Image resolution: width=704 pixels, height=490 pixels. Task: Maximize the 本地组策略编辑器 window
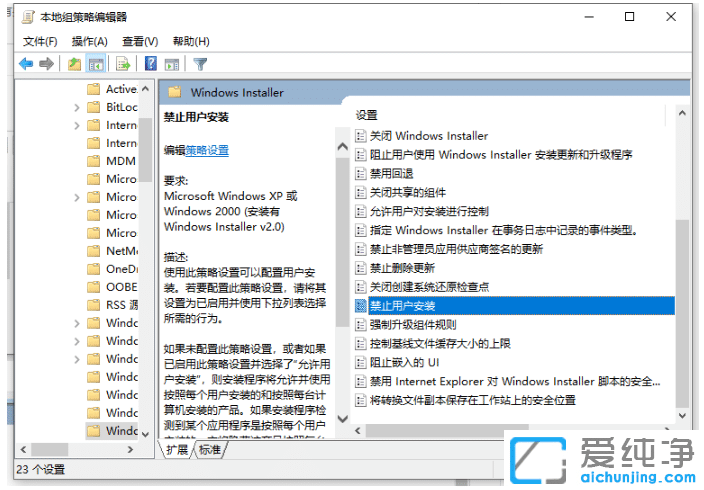[629, 17]
